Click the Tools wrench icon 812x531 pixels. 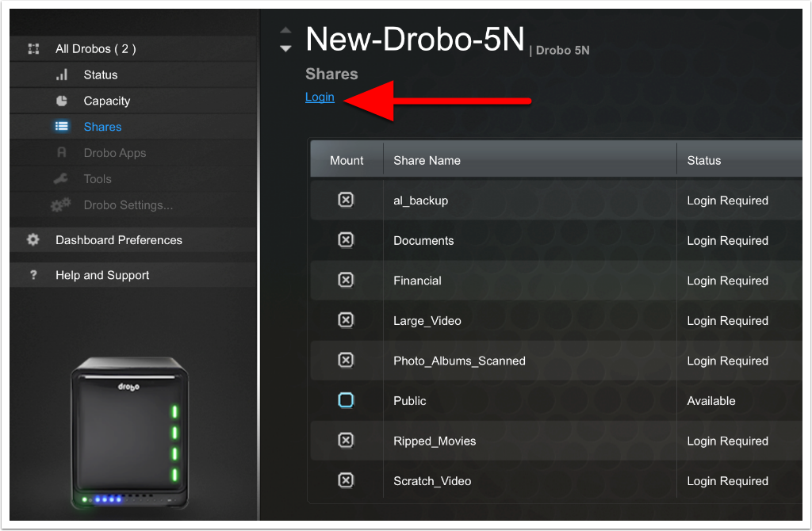(61, 179)
